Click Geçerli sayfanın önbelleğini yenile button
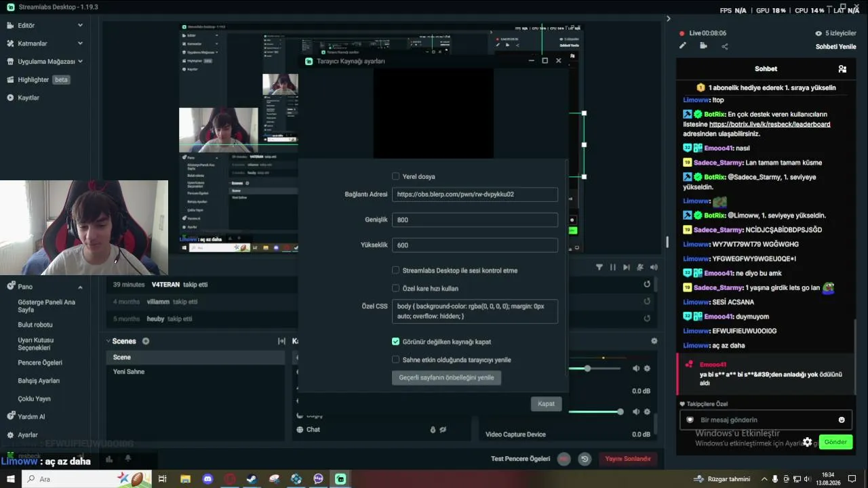Screen dimensions: 868x488 click(x=446, y=378)
